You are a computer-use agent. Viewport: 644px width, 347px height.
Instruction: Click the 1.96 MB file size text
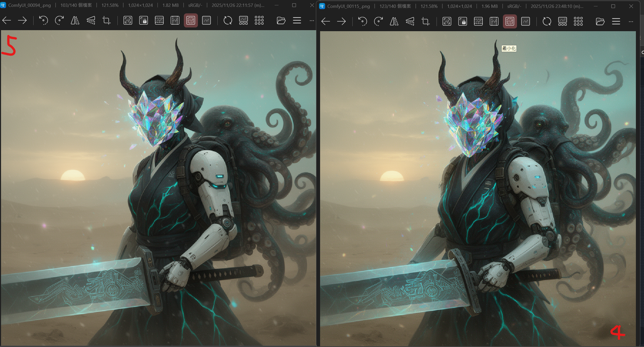coord(490,6)
